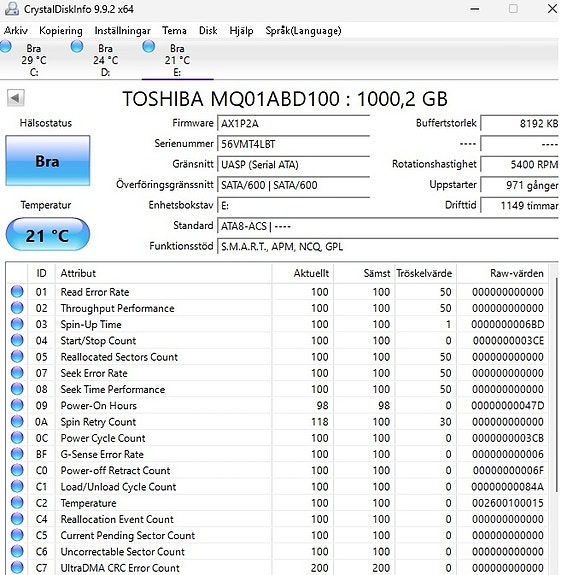Click the Raw-värden column header
This screenshot has height=575, width=561.
click(x=502, y=273)
